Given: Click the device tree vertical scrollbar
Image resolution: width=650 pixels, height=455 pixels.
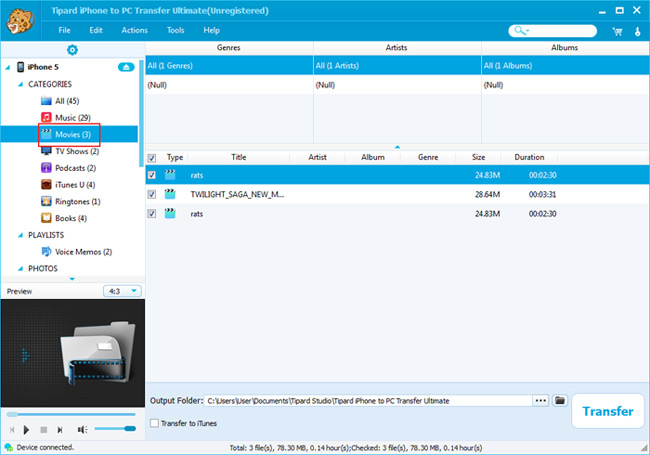Looking at the screenshot, I should click(x=141, y=113).
